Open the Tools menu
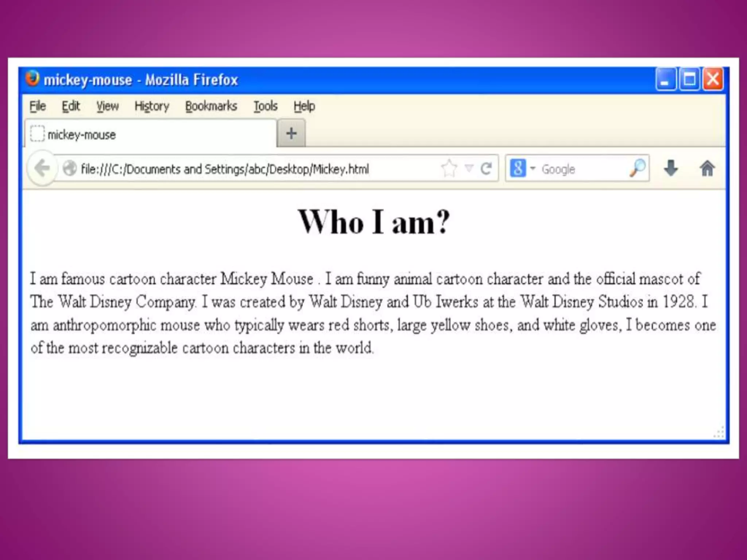This screenshot has height=560, width=747. tap(265, 106)
